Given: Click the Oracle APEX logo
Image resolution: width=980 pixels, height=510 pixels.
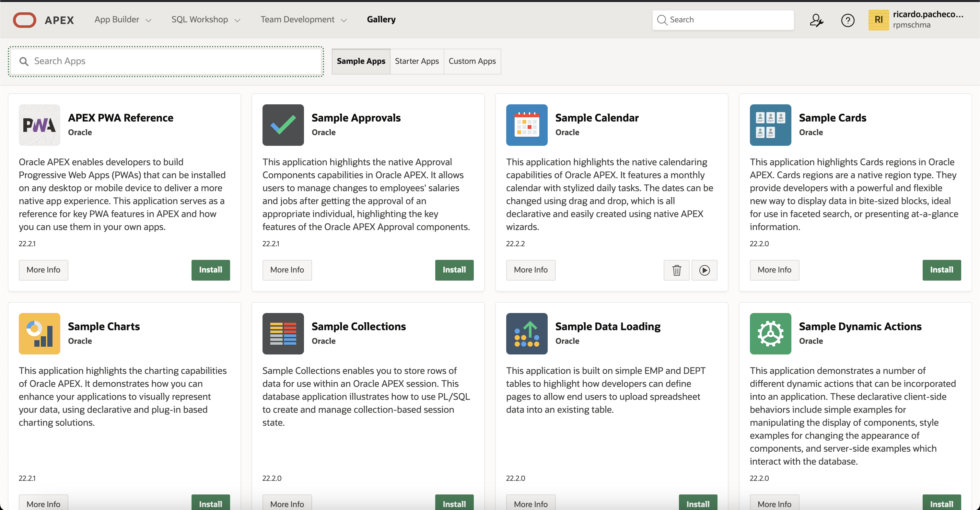Looking at the screenshot, I should (24, 20).
